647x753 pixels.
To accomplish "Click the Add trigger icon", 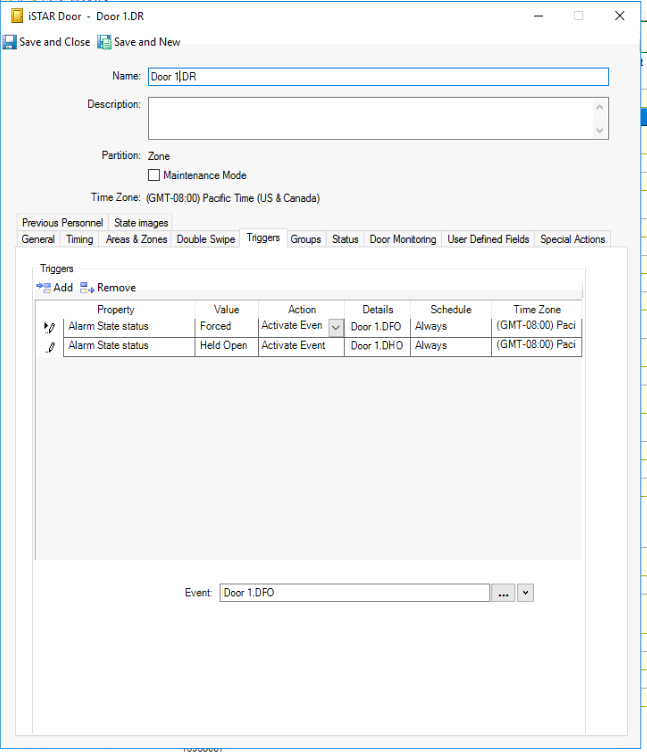I will (x=43, y=287).
